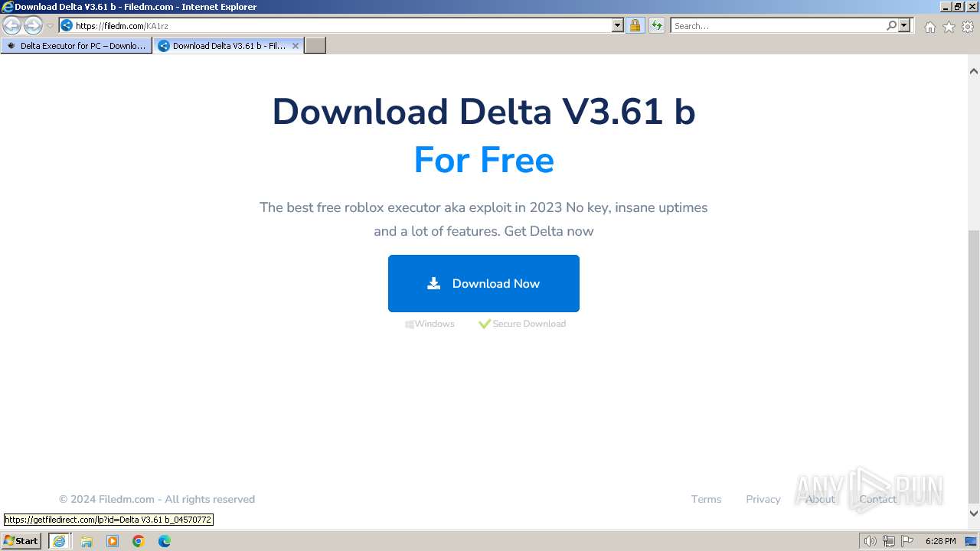Refresh the page with the green arrows icon
Viewport: 980px width, 551px height.
point(657,25)
